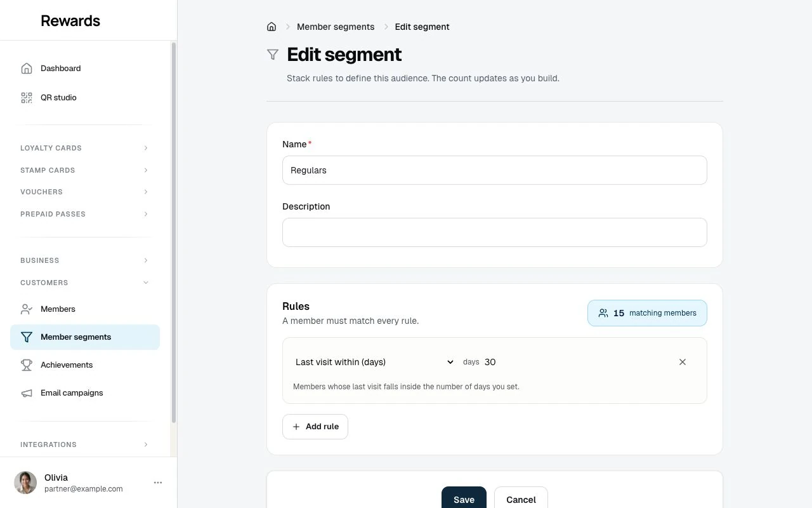Expand the Integrations section

(x=84, y=444)
